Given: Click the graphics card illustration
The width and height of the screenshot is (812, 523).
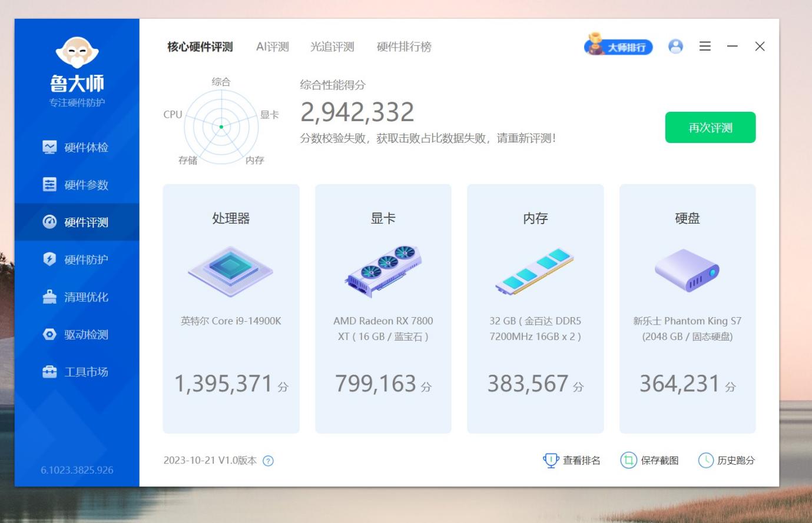Looking at the screenshot, I should click(x=383, y=271).
